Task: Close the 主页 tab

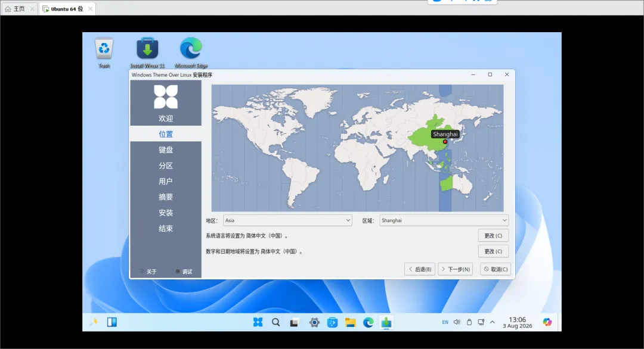Action: click(x=32, y=8)
